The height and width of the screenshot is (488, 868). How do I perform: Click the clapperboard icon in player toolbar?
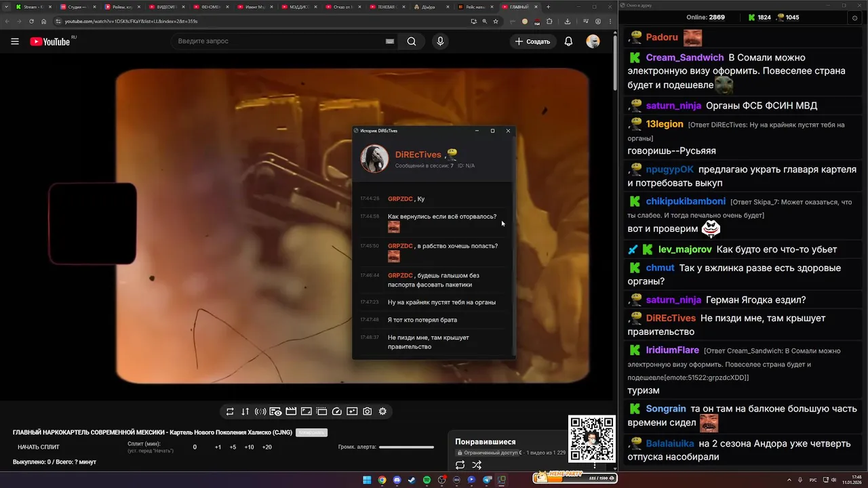[x=291, y=411]
